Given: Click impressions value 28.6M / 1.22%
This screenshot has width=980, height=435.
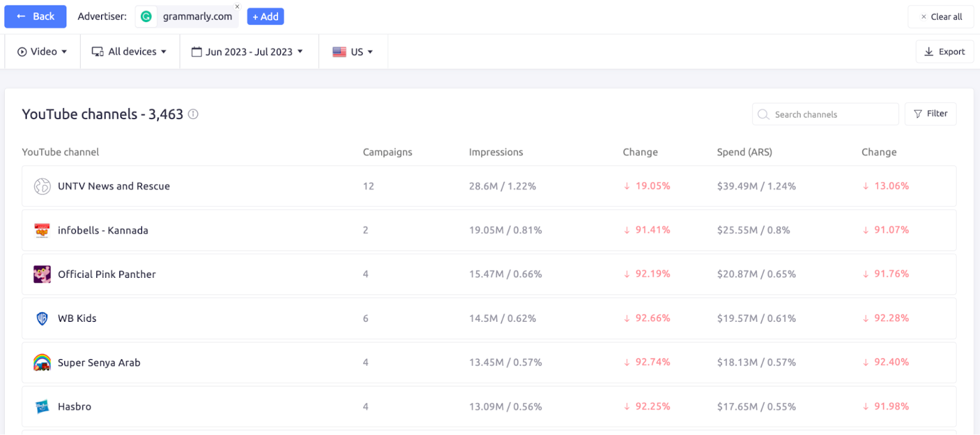Looking at the screenshot, I should [502, 186].
